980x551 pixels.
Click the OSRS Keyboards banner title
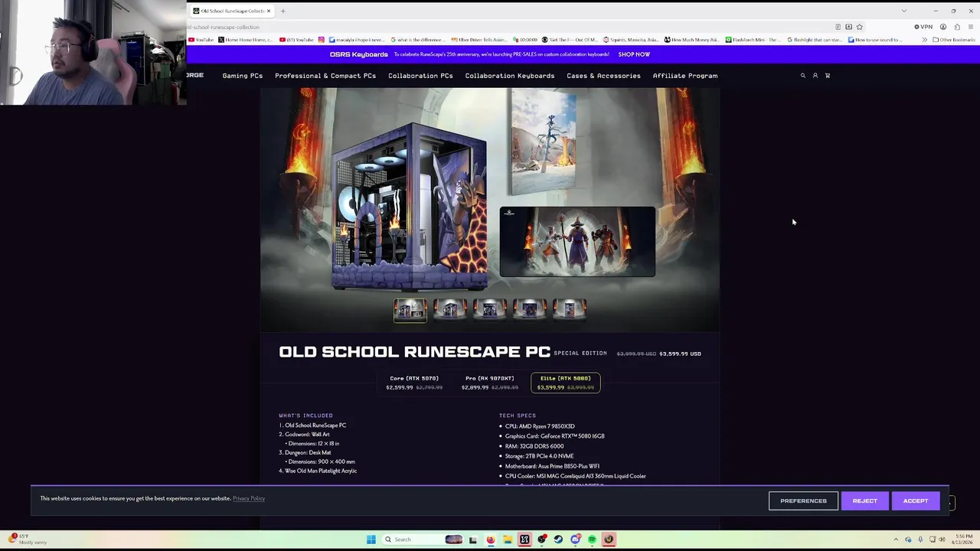click(x=359, y=54)
